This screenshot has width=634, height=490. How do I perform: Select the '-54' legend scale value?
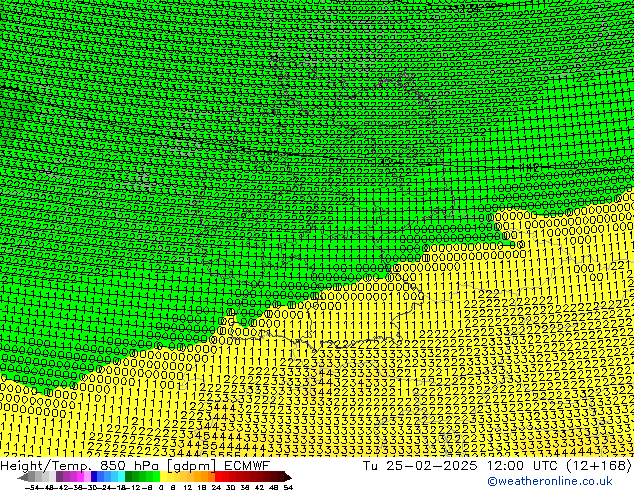[32, 488]
